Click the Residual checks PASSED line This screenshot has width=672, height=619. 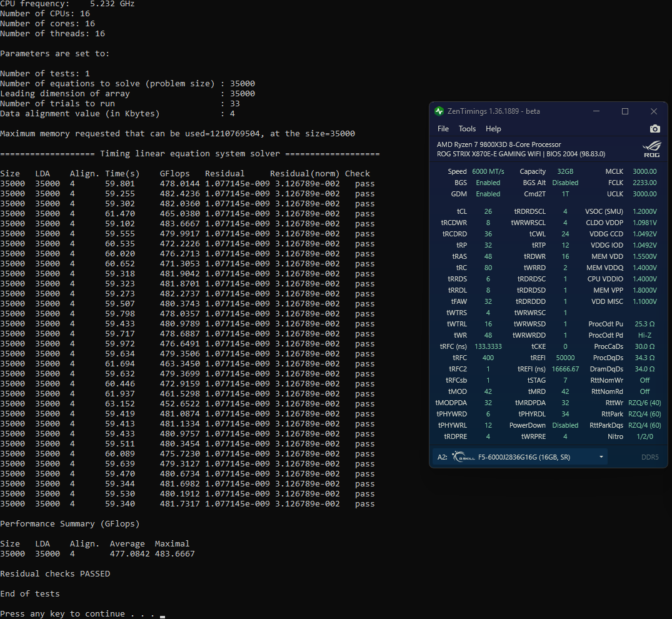55,573
